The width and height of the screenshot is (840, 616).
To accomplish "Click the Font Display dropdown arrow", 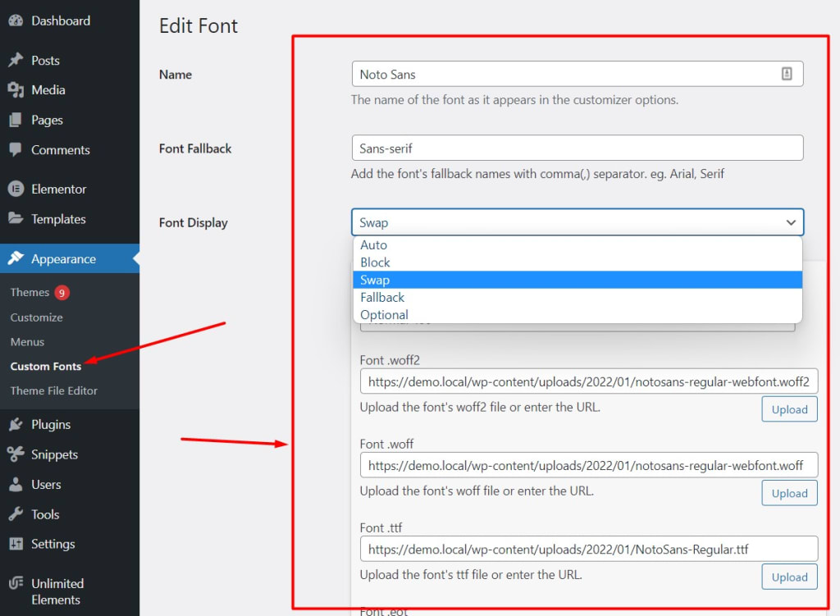I will tap(791, 222).
